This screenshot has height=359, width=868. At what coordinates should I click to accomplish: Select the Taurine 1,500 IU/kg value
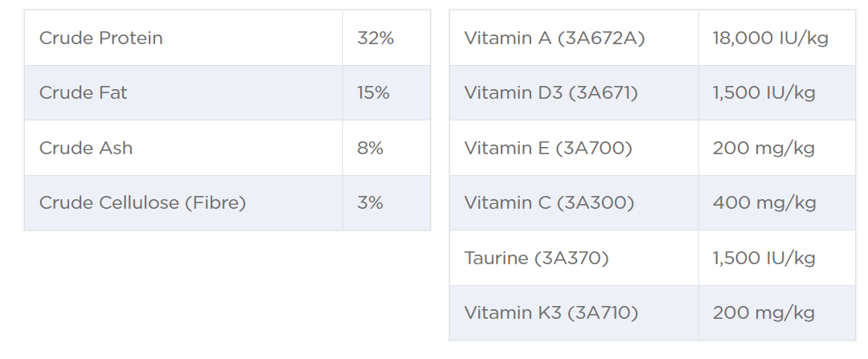[764, 258]
